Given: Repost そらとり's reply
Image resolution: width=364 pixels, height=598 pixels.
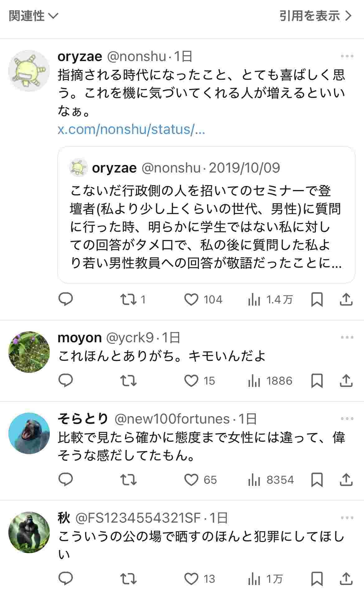Looking at the screenshot, I should click(128, 480).
